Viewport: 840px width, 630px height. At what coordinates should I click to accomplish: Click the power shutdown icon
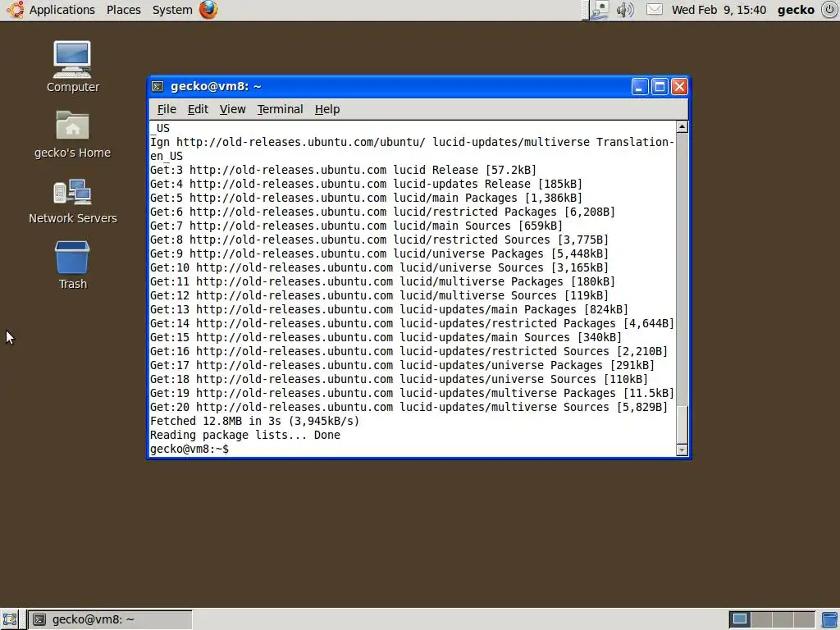[x=829, y=10]
